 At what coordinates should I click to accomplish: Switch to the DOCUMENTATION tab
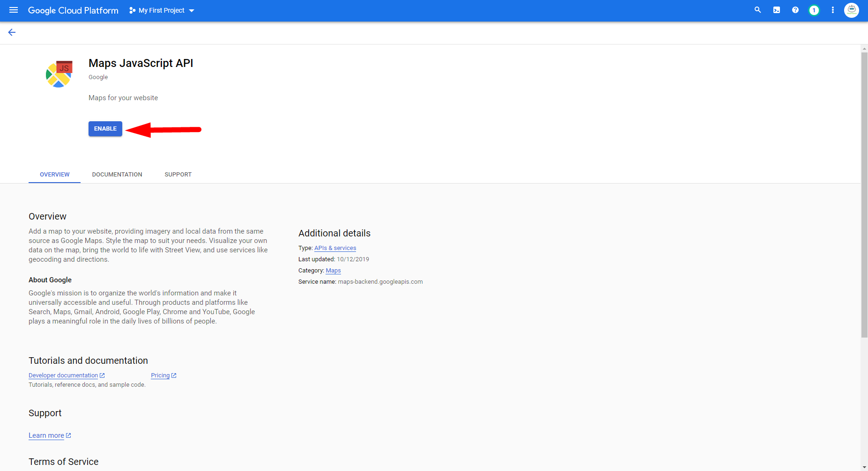coord(117,175)
